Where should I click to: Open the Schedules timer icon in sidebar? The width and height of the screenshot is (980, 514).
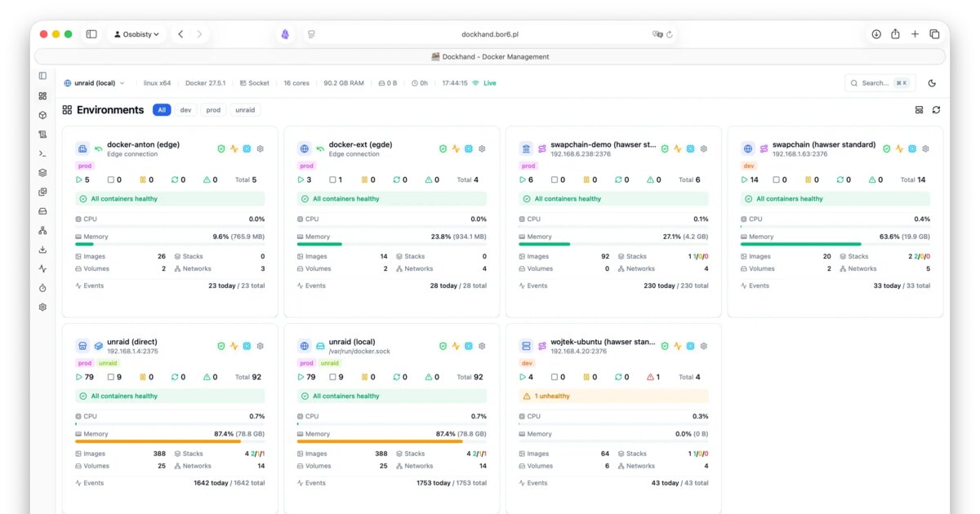click(x=42, y=288)
